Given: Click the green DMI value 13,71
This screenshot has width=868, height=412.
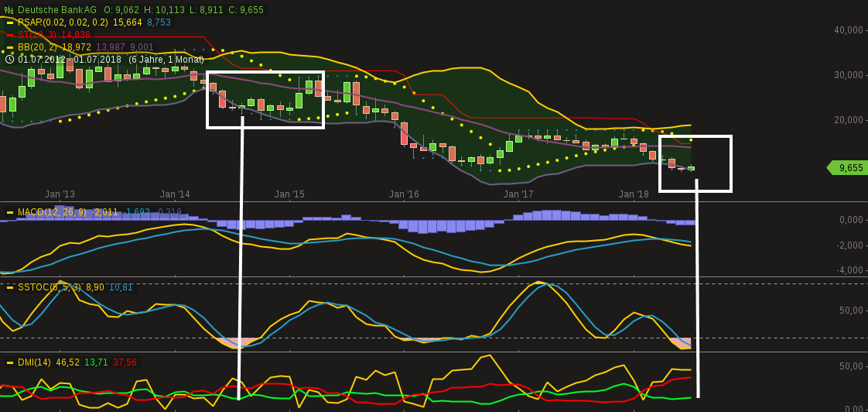Looking at the screenshot, I should [x=96, y=362].
